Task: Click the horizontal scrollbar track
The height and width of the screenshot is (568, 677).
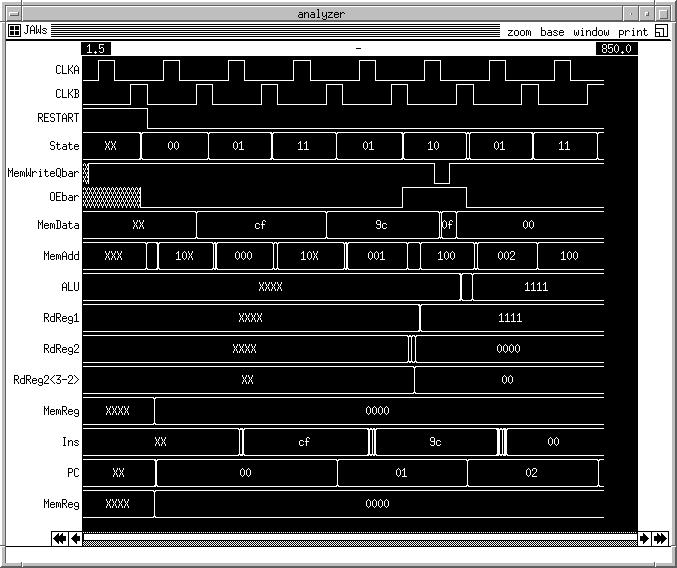Action: (x=360, y=538)
